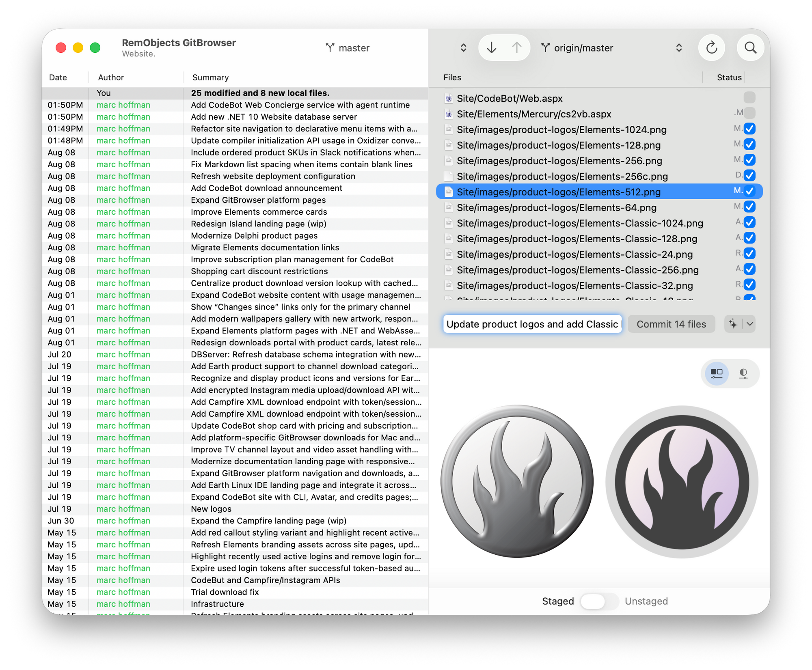Select commit 'Trial download fix'
812x670 pixels.
coord(235,592)
